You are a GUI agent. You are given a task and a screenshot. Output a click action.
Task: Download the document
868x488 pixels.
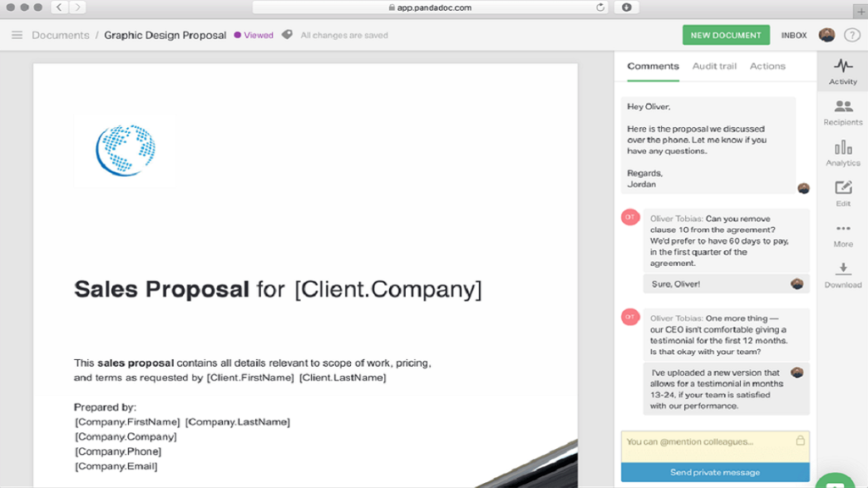point(843,275)
